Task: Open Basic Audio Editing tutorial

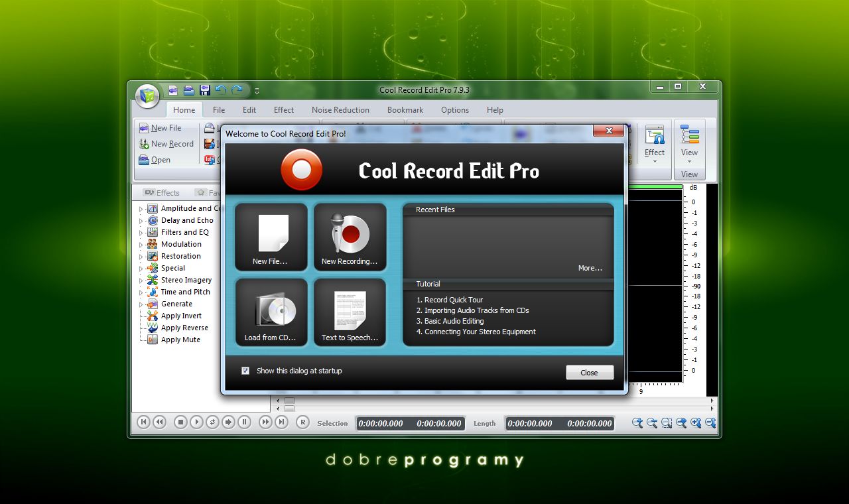Action: (450, 321)
